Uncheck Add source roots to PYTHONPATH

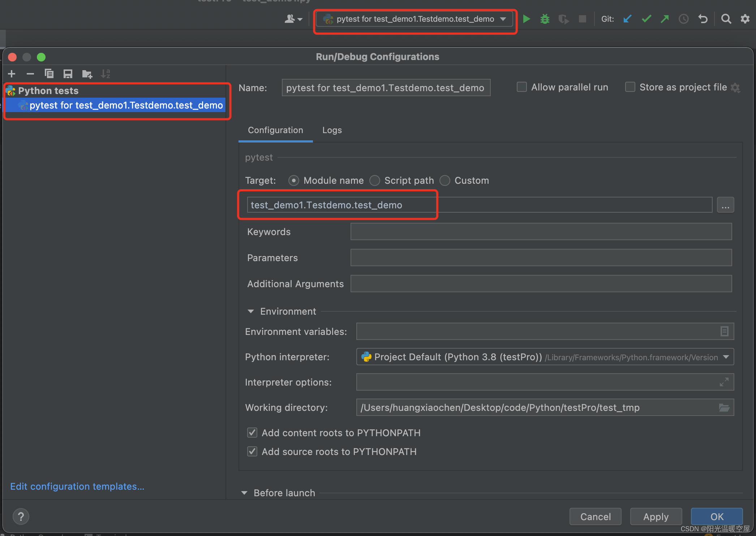click(x=252, y=451)
